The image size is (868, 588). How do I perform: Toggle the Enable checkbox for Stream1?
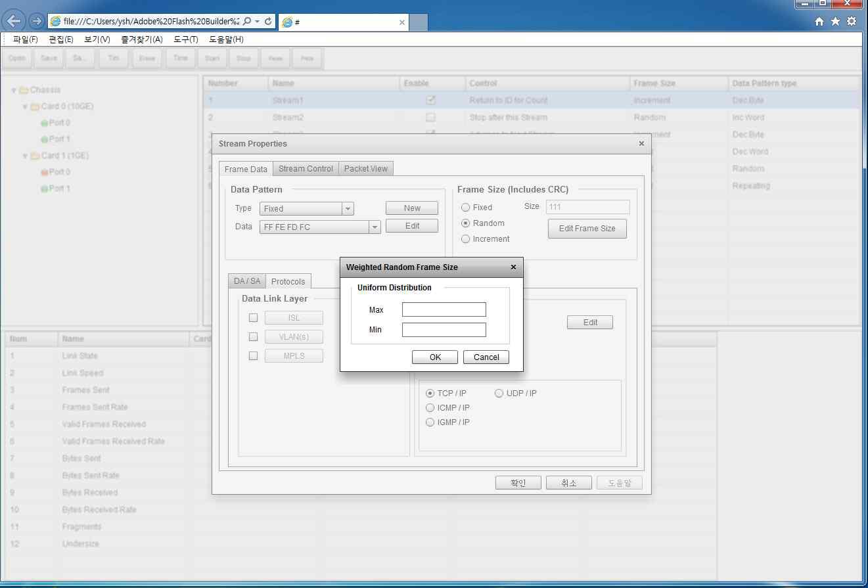(431, 101)
